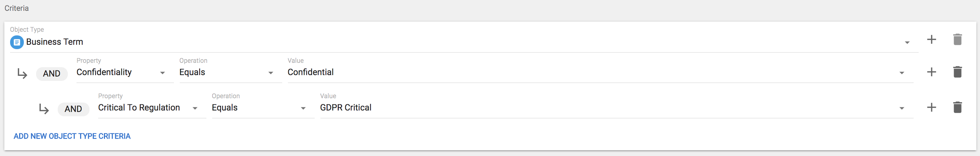Image resolution: width=980 pixels, height=156 pixels.
Task: Open the Confidentiality property dropdown
Action: tap(162, 73)
